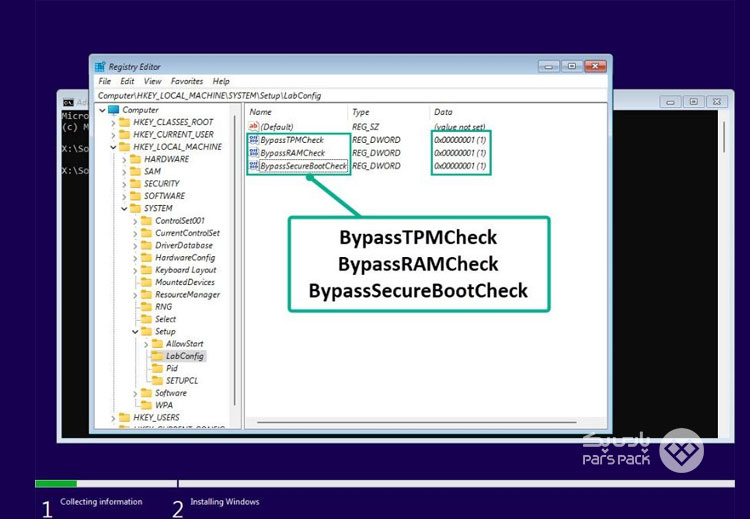Click the (Default) string value icon
750x519 pixels.
tap(254, 127)
